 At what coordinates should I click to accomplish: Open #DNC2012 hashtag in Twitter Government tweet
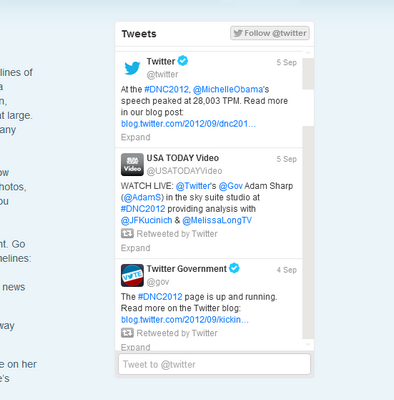pos(160,297)
